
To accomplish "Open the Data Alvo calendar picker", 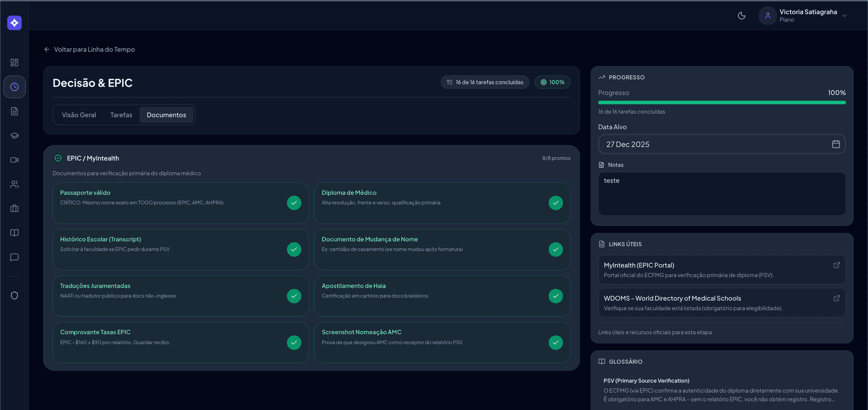I will [835, 144].
